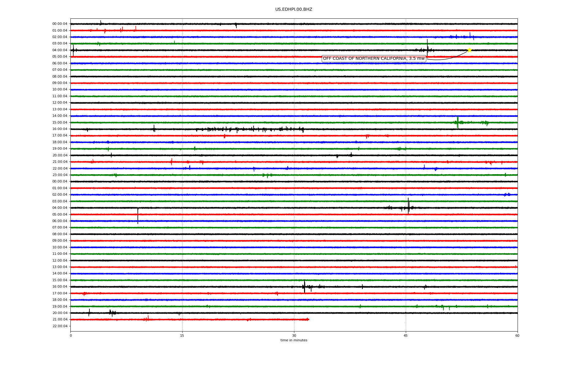This screenshot has width=588, height=368.
Task: Click the 11:00:04 label in the upper half
Action: pos(60,96)
